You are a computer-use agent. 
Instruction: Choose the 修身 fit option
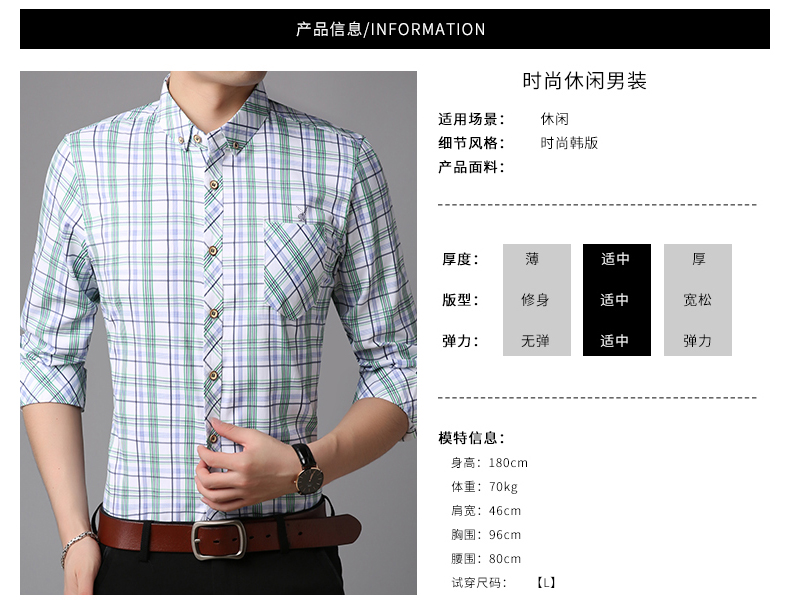pyautogui.click(x=535, y=300)
